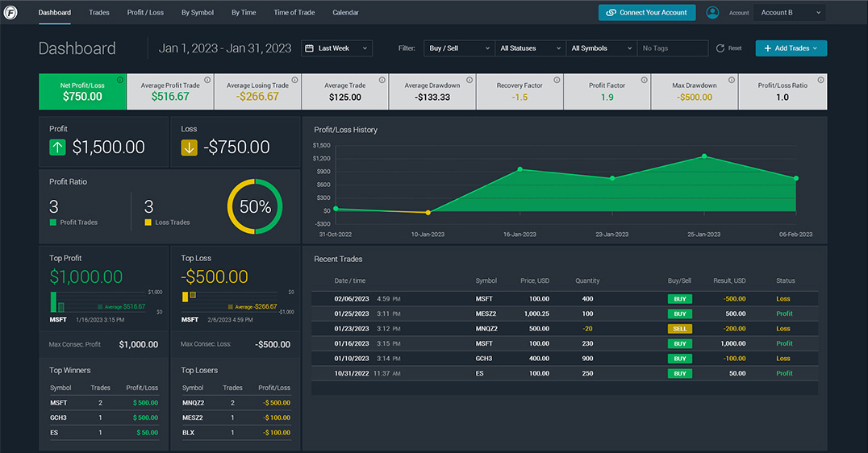Screen dimensions: 868x453
Task: Click Result, USD column header in Recent Trades
Action: [x=729, y=281]
